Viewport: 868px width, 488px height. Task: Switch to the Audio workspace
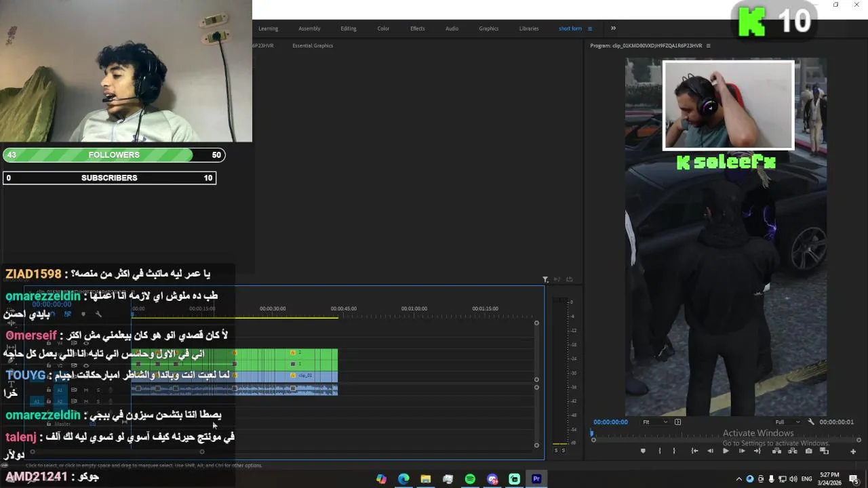tap(452, 28)
